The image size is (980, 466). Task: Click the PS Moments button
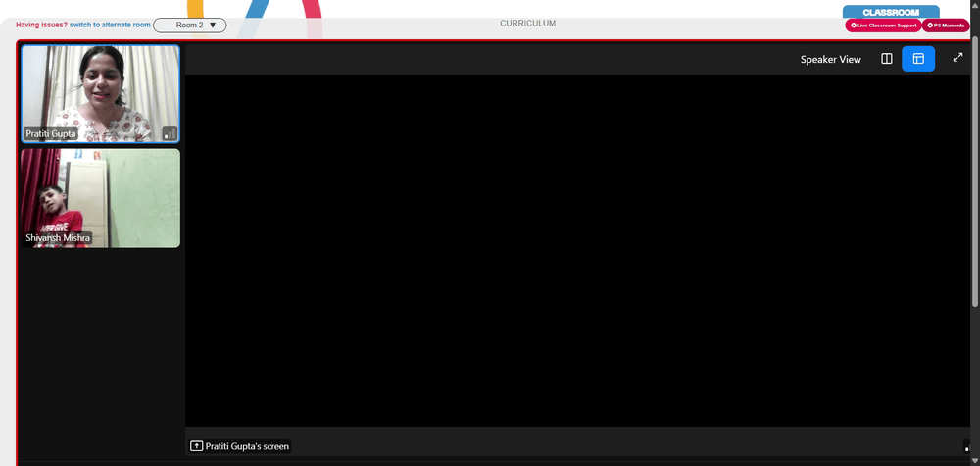(947, 26)
